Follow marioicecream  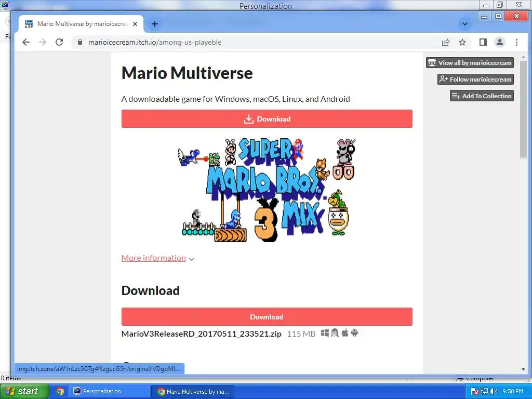(x=475, y=79)
